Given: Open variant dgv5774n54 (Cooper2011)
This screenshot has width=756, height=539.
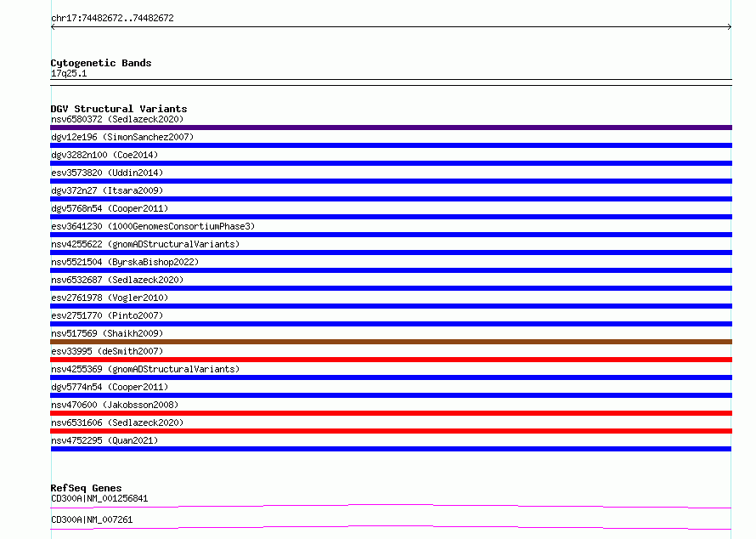Looking at the screenshot, I should (110, 387).
